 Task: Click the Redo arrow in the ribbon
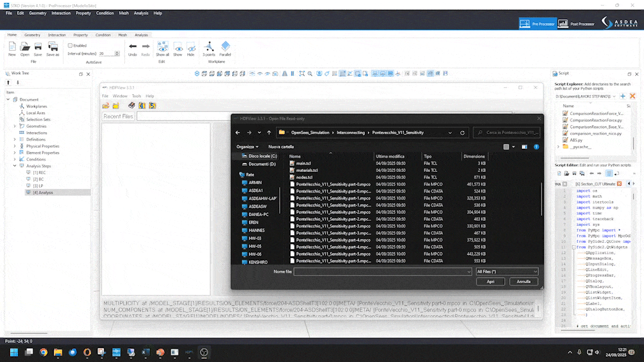(x=145, y=47)
